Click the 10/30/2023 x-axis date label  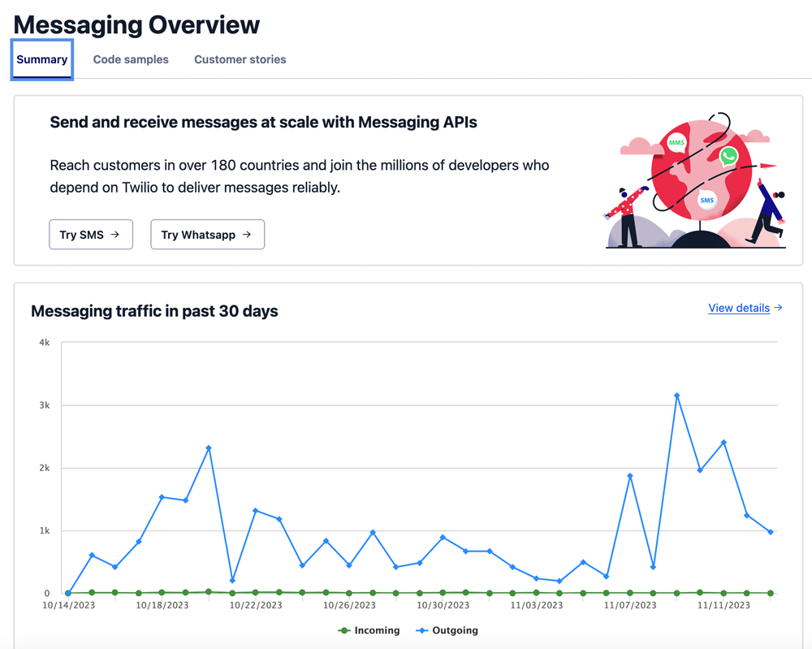443,605
